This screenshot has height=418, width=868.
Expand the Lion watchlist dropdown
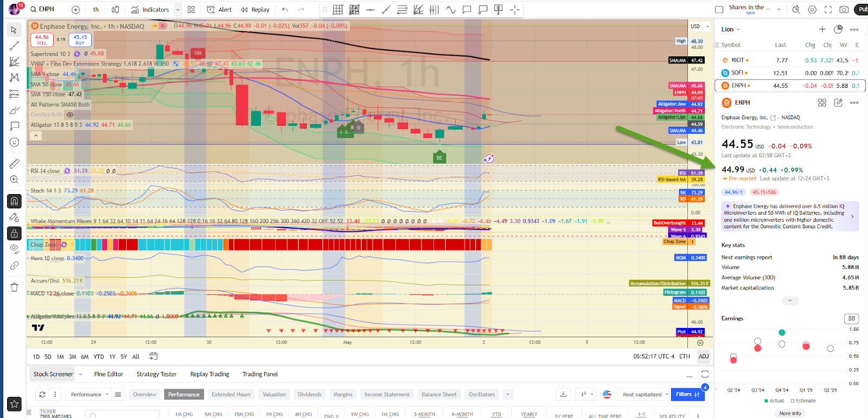click(731, 29)
